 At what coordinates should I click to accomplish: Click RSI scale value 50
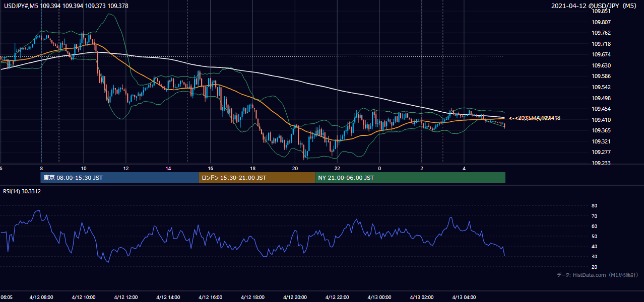click(594, 236)
